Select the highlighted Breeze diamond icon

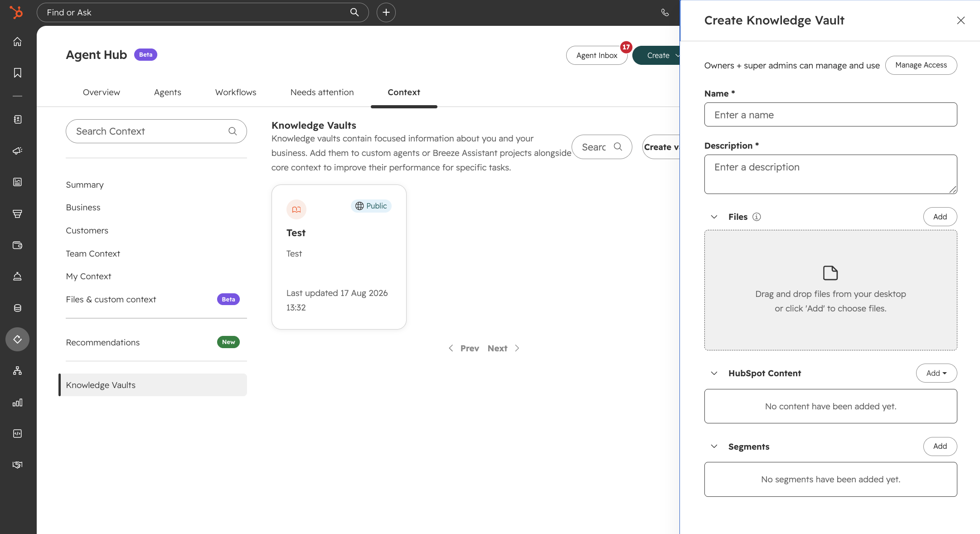click(x=17, y=339)
